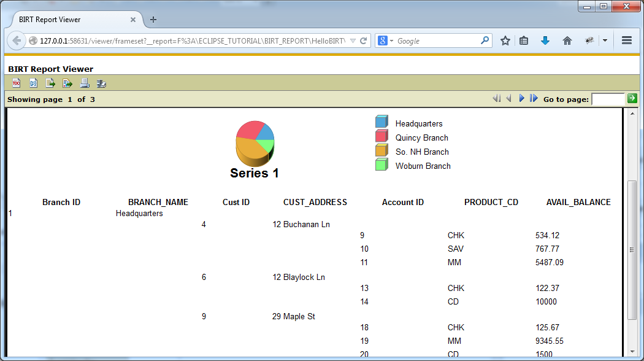Click account ID 13
The width and height of the screenshot is (644, 361).
coord(364,288)
